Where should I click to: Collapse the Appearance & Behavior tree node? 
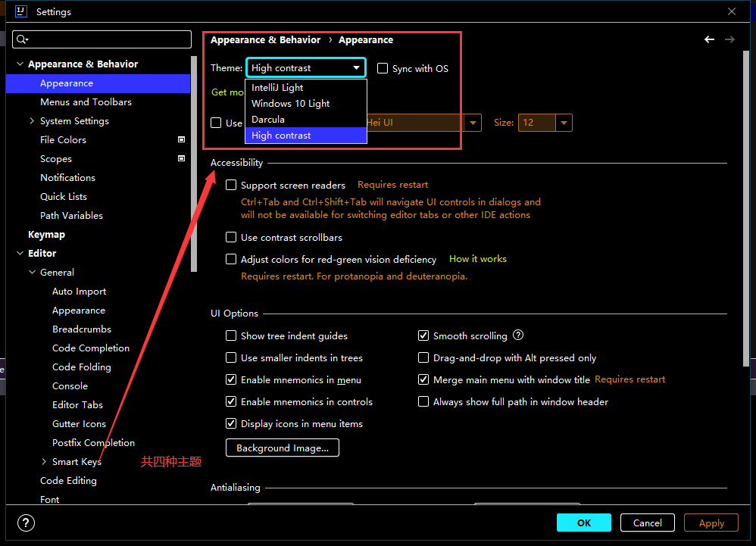[20, 64]
